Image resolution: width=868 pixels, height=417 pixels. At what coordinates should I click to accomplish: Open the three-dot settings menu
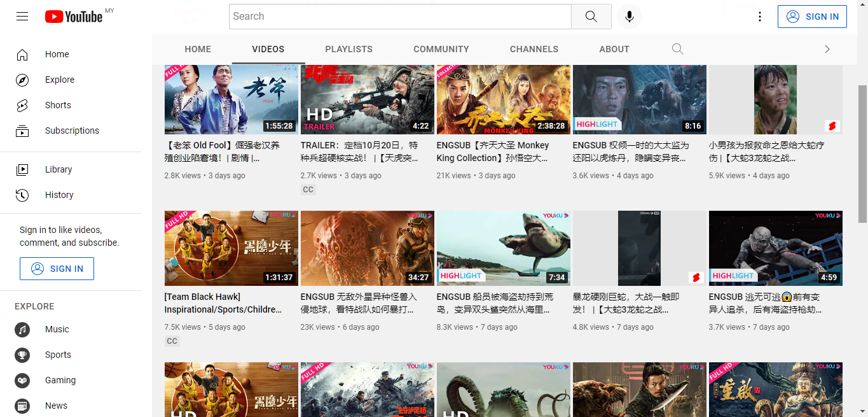759,17
